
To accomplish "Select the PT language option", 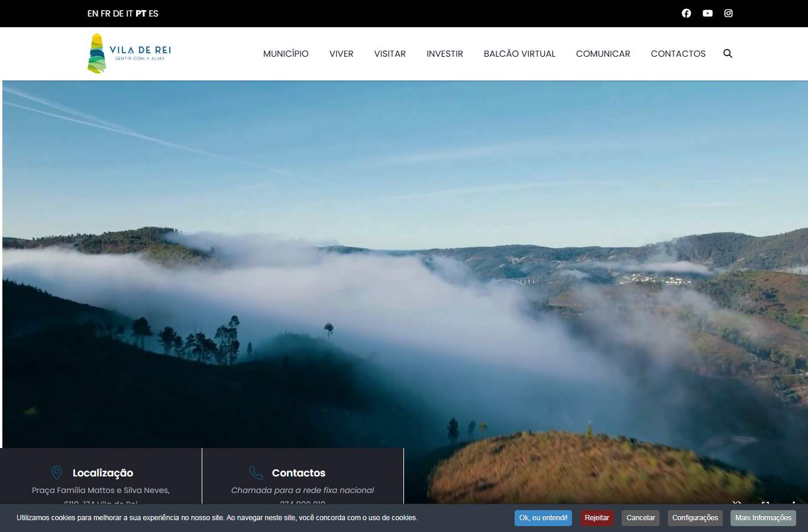I will click(x=141, y=13).
